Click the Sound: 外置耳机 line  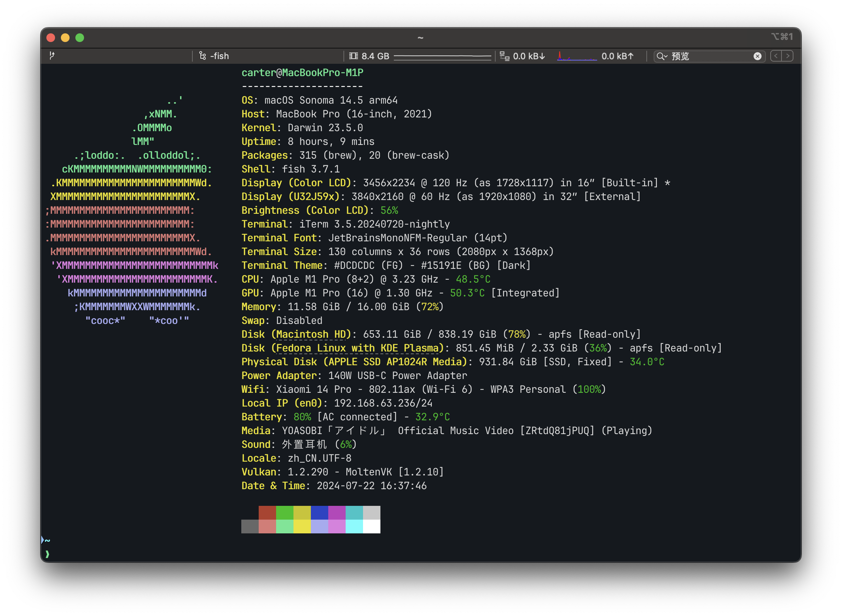pyautogui.click(x=299, y=445)
